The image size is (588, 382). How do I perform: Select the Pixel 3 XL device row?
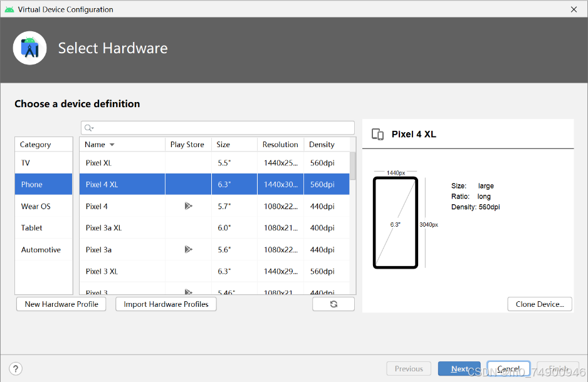pyautogui.click(x=214, y=271)
